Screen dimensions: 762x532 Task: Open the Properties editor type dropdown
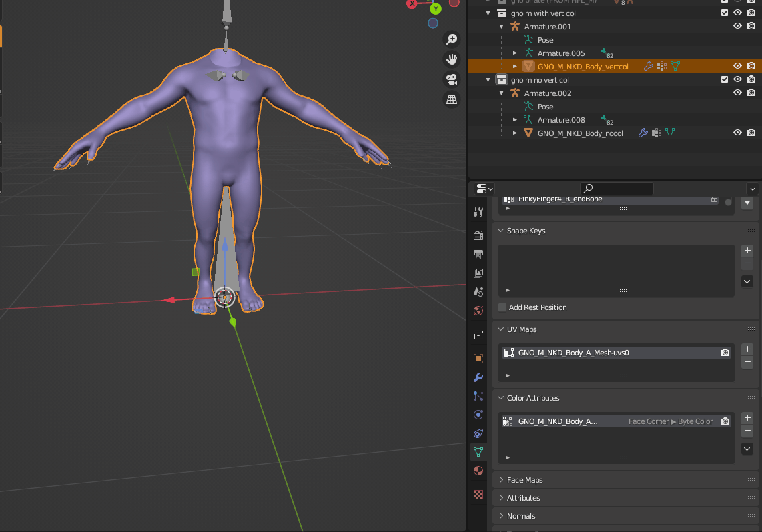click(x=484, y=189)
